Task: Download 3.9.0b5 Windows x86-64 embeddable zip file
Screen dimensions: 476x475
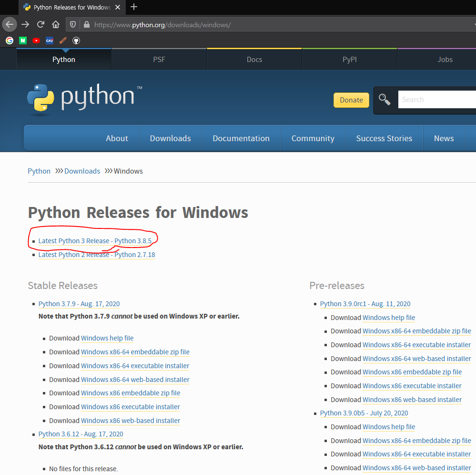Action: pyautogui.click(x=417, y=441)
